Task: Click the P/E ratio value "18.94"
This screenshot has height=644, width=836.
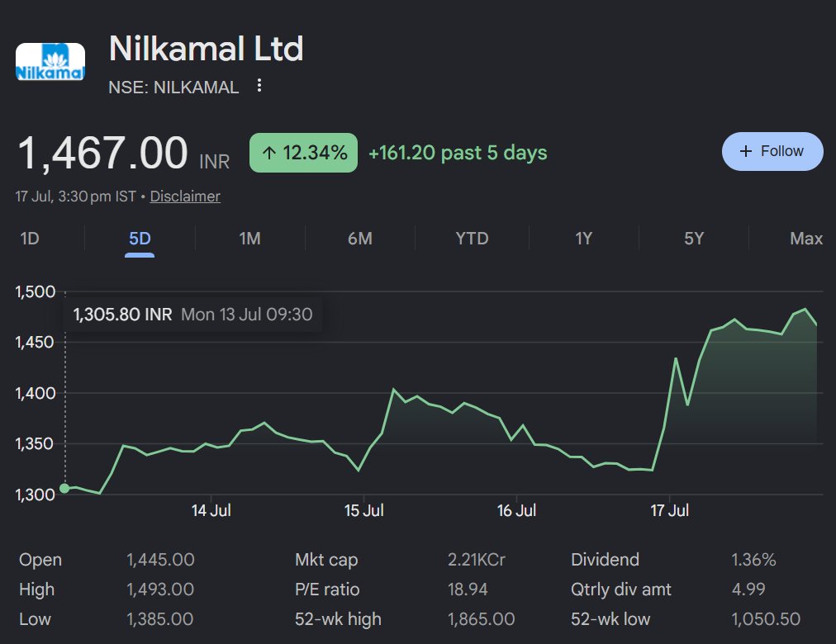Action: [468, 590]
